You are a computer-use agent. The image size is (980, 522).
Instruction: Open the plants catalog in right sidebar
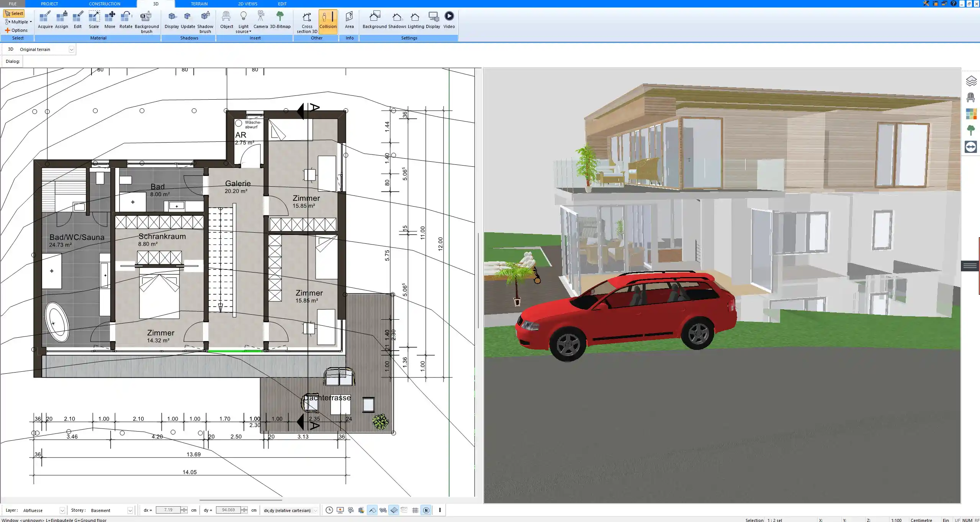[971, 130]
